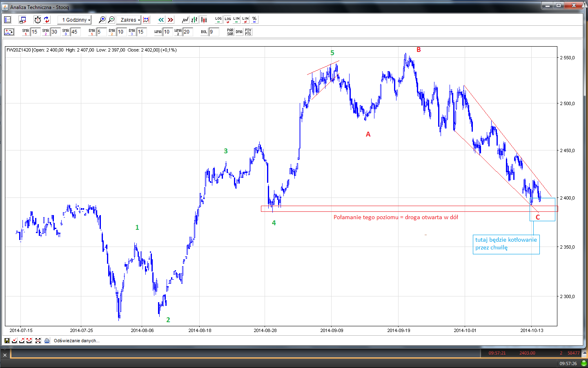Image resolution: width=588 pixels, height=368 pixels.
Task: Click the WMA 2 period field
Action: pos(187,32)
